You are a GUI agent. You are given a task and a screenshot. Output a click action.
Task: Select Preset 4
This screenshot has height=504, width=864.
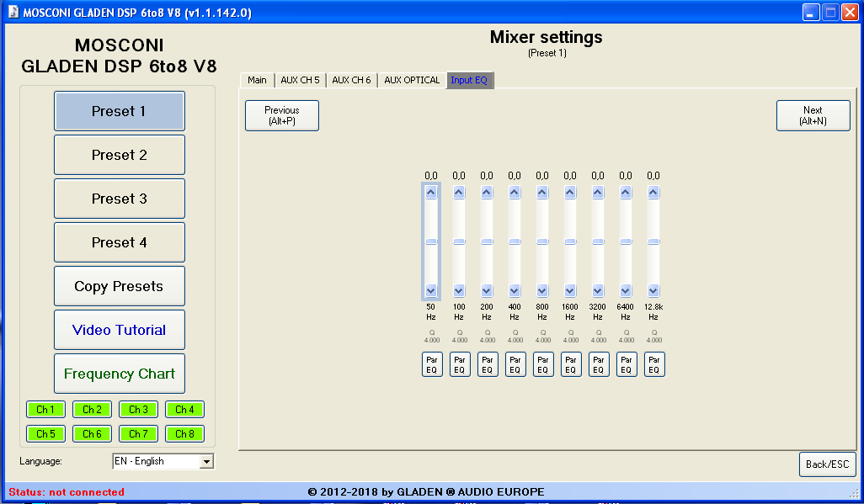click(120, 242)
